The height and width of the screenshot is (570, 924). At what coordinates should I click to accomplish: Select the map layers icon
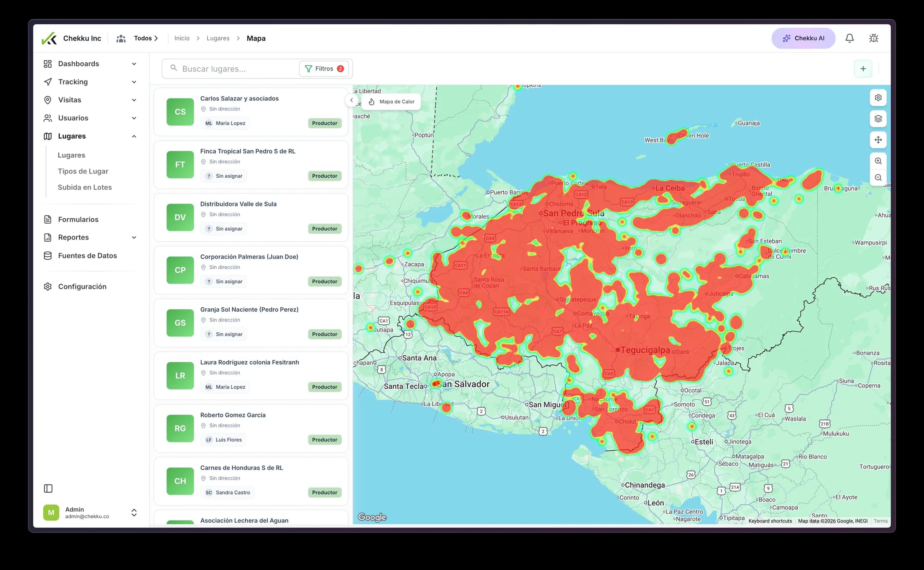point(878,118)
